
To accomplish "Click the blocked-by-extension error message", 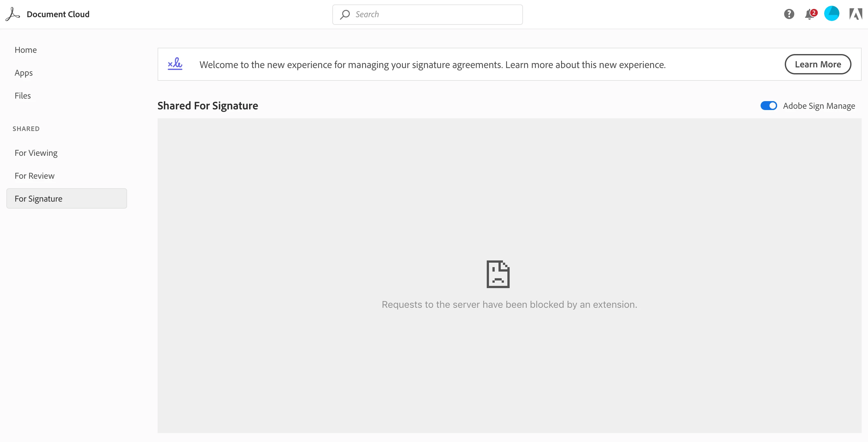I will coord(509,304).
